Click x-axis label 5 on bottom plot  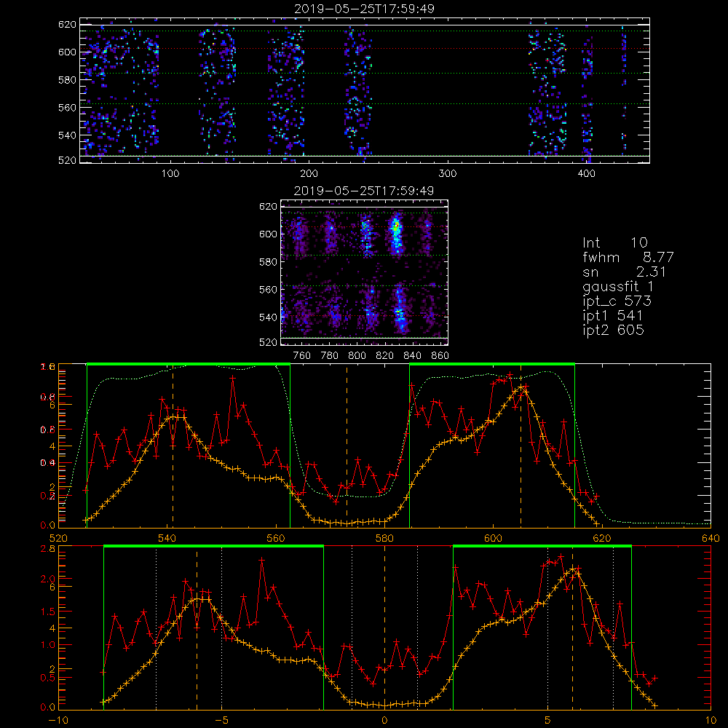(547, 721)
